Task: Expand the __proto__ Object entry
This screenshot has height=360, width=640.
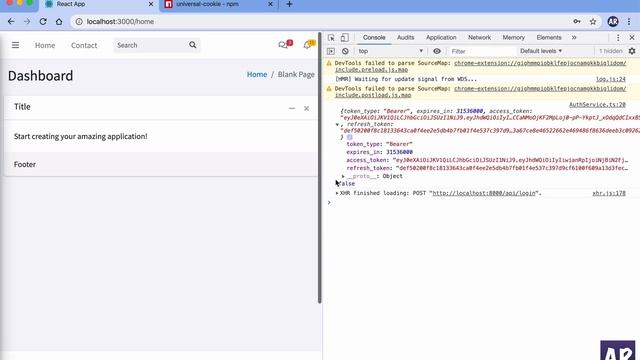Action: [343, 176]
